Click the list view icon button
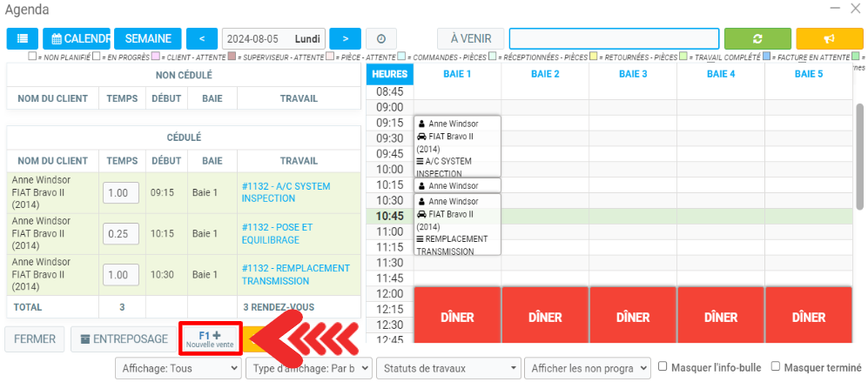The width and height of the screenshot is (868, 382). coord(22,39)
